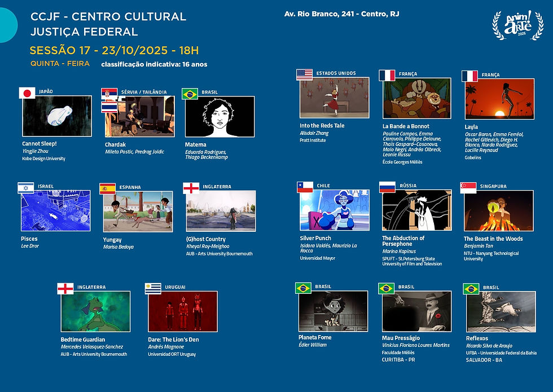Click the Anim!Arte 2025 festival logo
Image resolution: width=553 pixels, height=392 pixels.
[518, 25]
